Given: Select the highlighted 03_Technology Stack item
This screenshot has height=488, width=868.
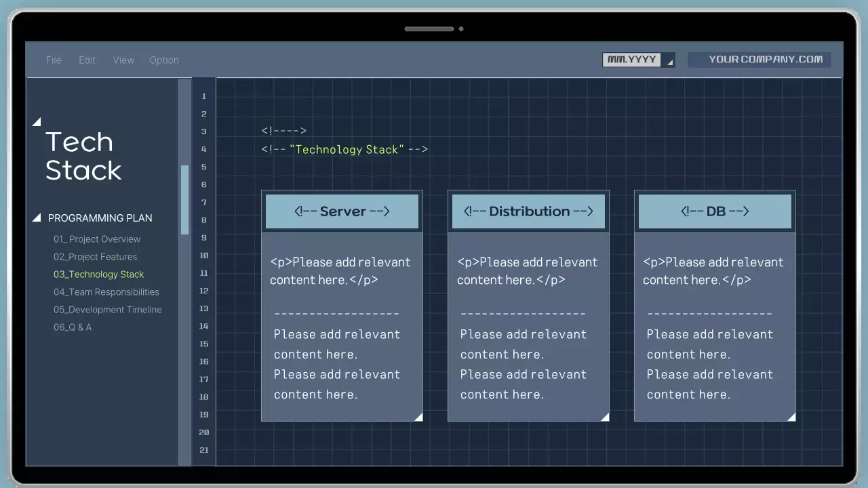Looking at the screenshot, I should pos(98,274).
